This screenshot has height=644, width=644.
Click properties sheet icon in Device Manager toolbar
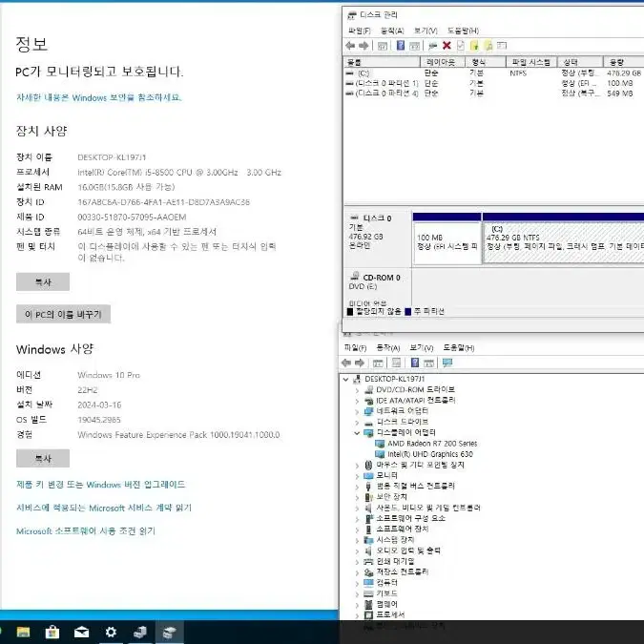(x=396, y=363)
